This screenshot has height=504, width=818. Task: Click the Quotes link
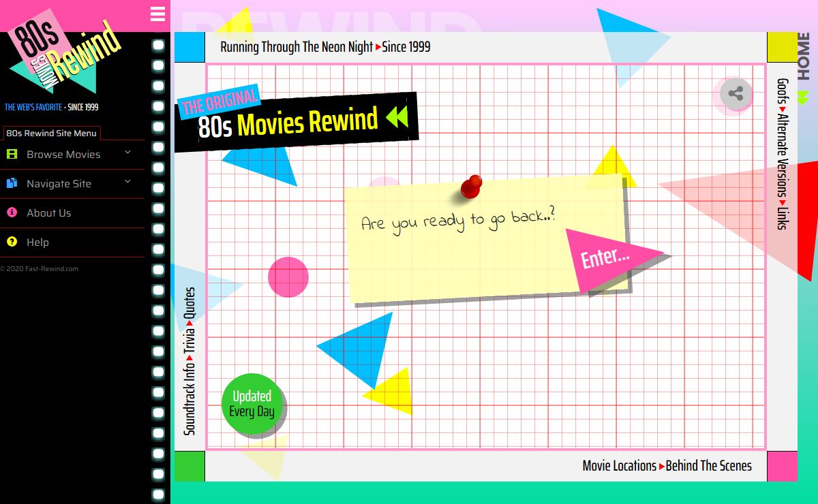click(x=190, y=303)
